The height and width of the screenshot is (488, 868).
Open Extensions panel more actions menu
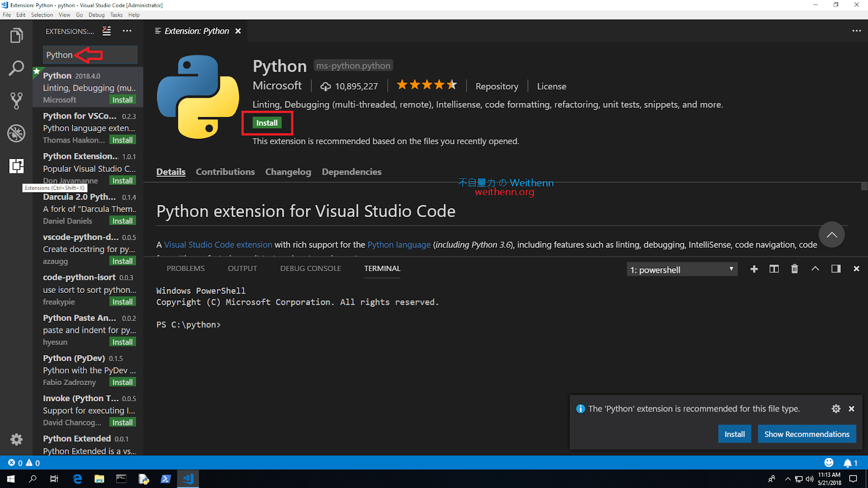[x=127, y=31]
